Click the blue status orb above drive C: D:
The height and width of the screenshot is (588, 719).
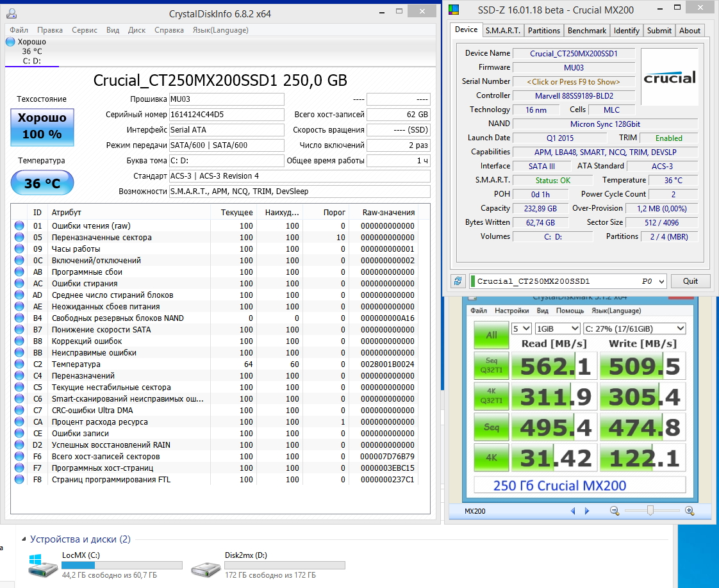click(10, 42)
